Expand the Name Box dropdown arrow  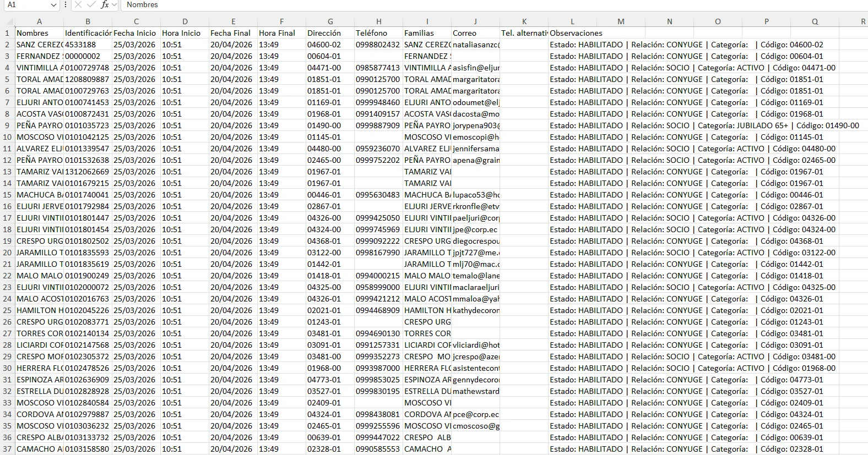(53, 5)
